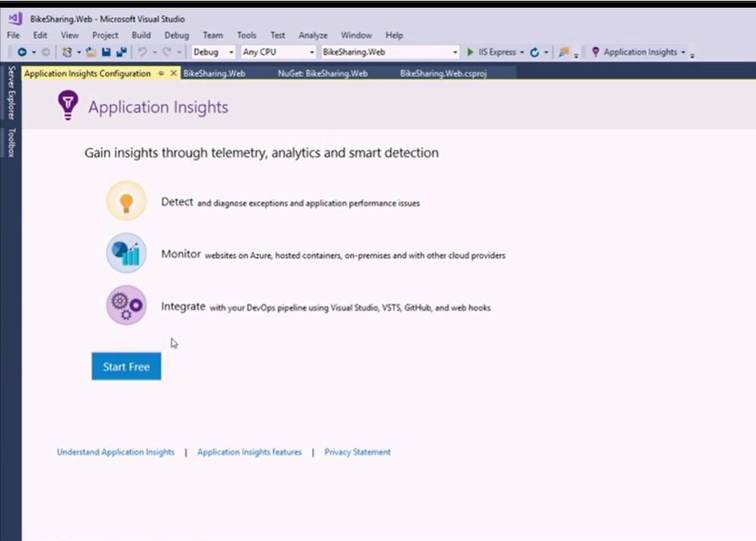Click the Undo arrow icon
This screenshot has height=541, width=756.
point(142,52)
